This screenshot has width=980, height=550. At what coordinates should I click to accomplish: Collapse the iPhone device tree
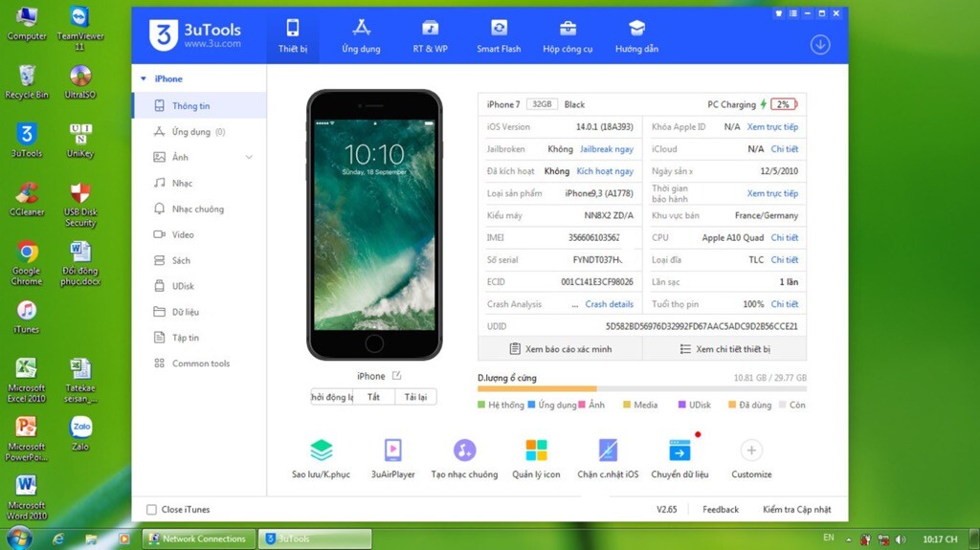click(144, 78)
